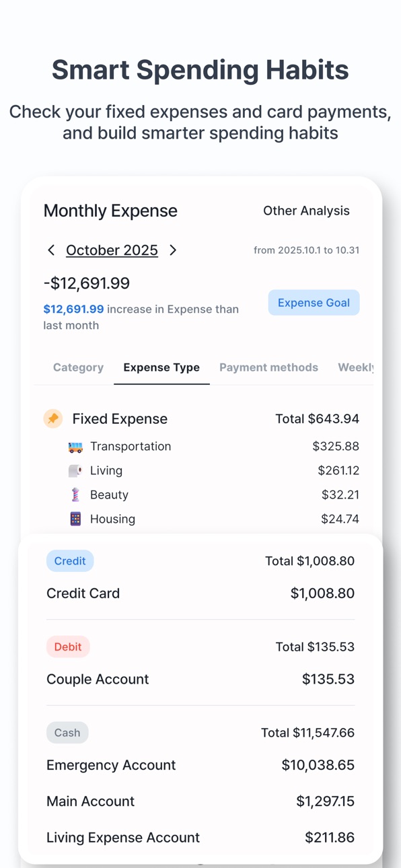Click the Fixed Expense pin icon
Viewport: 401px width, 868px height.
(53, 419)
